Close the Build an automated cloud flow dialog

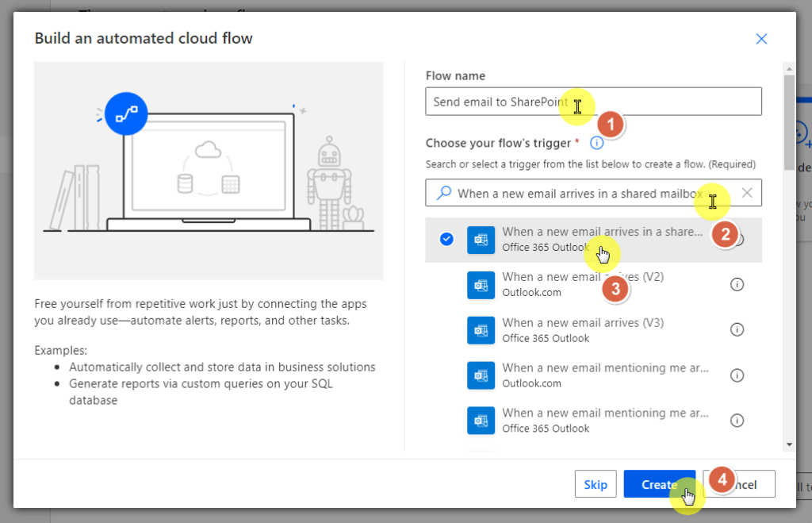pyautogui.click(x=761, y=39)
